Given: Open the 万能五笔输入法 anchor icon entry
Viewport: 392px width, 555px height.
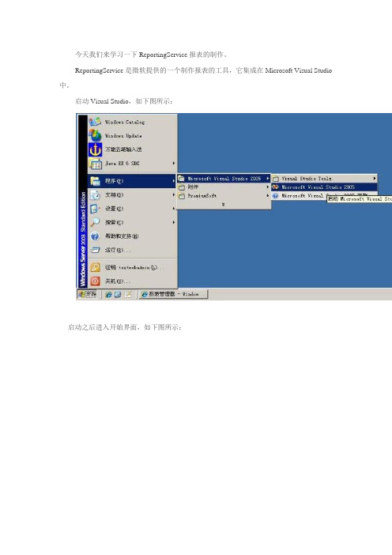Looking at the screenshot, I should click(x=132, y=149).
